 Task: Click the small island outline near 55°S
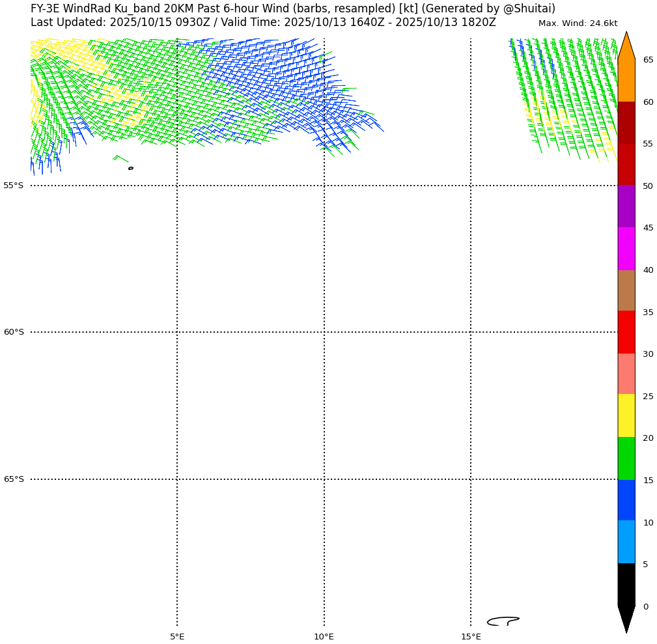click(131, 168)
